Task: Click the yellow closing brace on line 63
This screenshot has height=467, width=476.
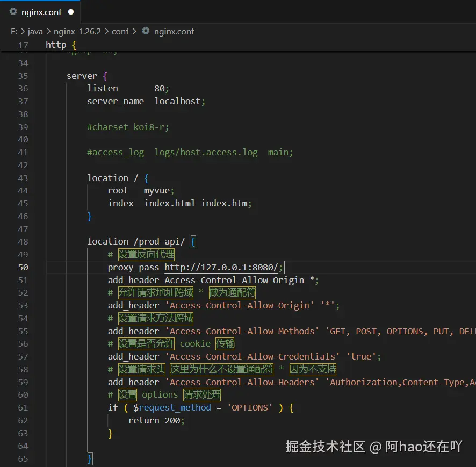Action: (110, 434)
